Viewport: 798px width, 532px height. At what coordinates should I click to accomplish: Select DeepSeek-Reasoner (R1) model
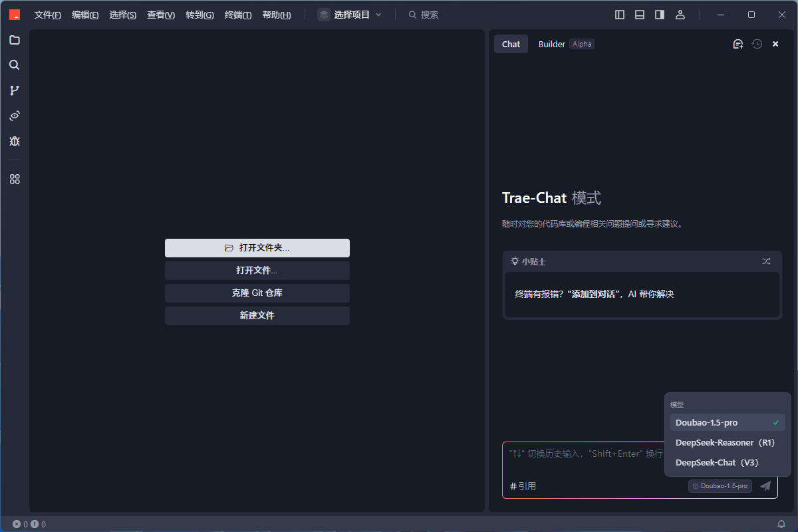(x=728, y=442)
